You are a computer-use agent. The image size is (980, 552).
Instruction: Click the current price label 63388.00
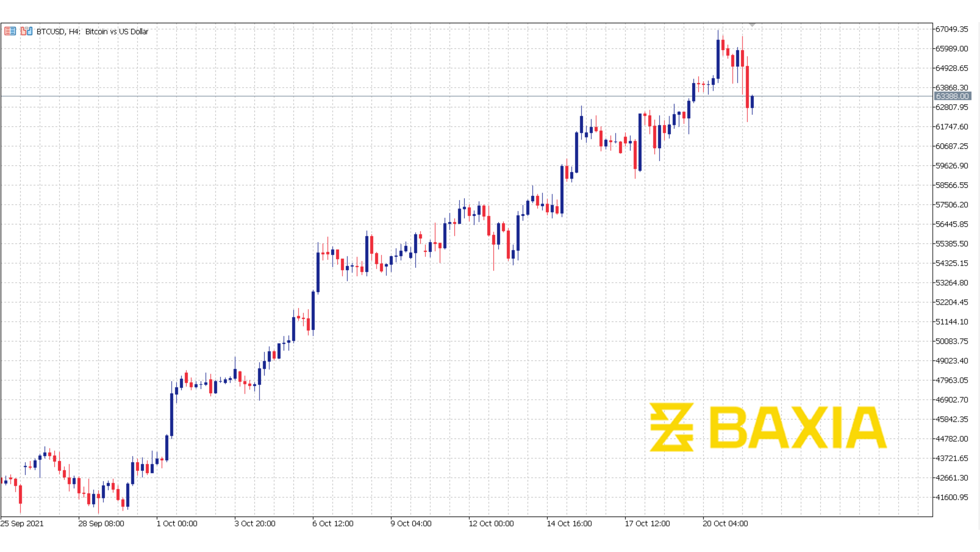pos(952,96)
